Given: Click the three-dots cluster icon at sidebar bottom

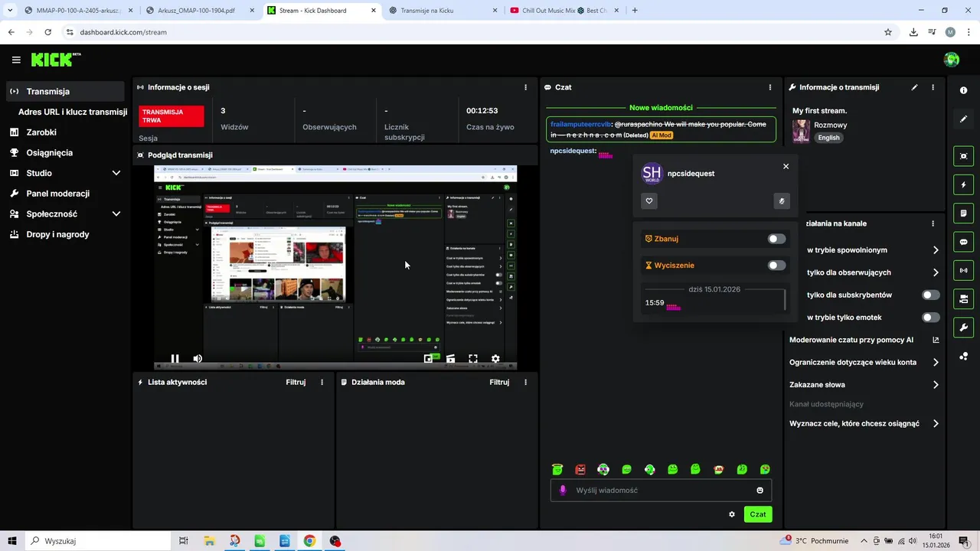Looking at the screenshot, I should [x=963, y=356].
